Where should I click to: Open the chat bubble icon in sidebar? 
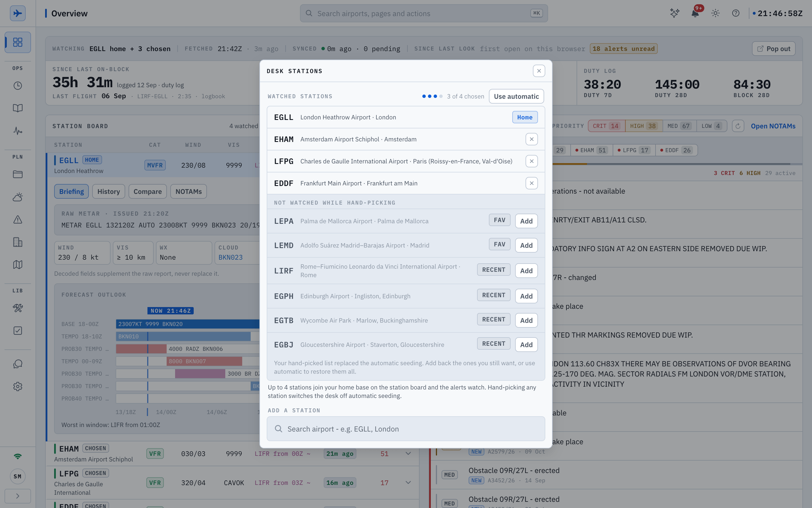coord(18,364)
